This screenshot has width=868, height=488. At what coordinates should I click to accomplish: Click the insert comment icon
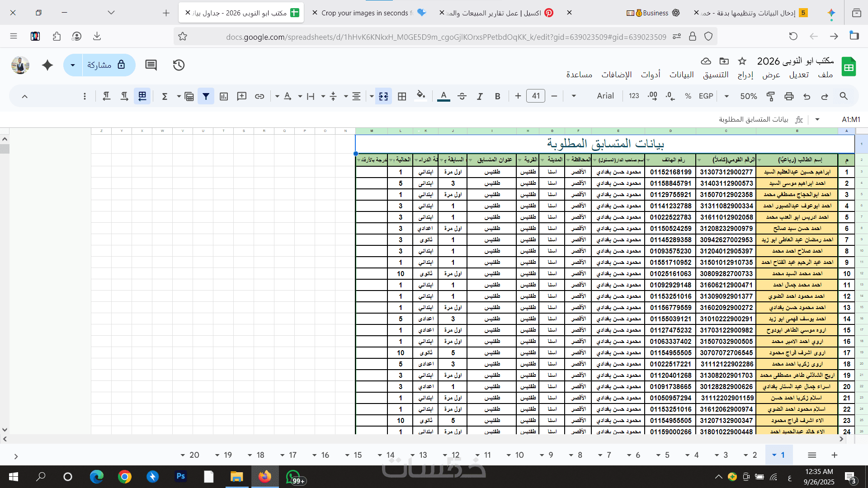coord(242,96)
